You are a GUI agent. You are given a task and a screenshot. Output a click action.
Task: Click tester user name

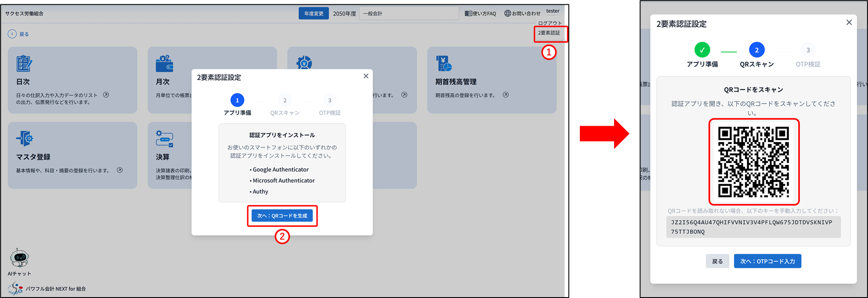tap(553, 11)
